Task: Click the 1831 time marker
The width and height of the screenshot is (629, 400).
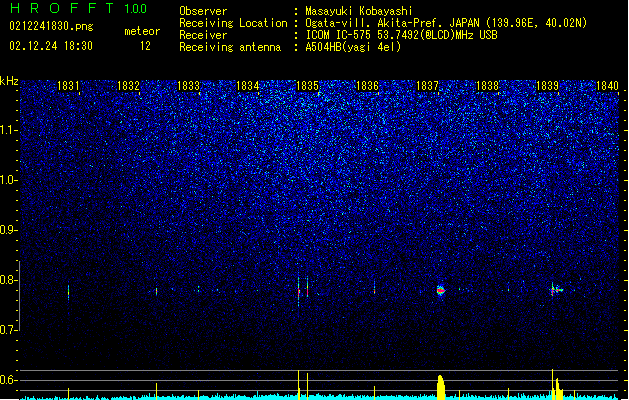Action: 68,86
